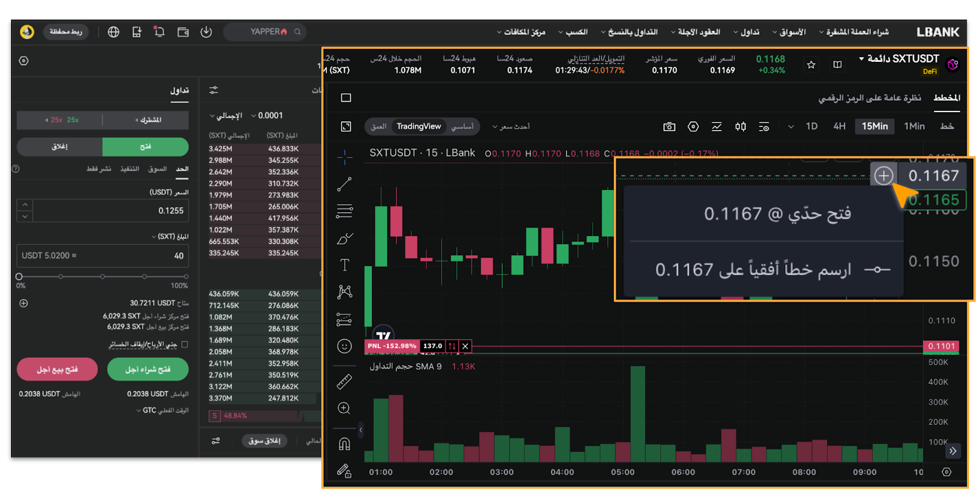Select the 15Min timeframe tab
The height and width of the screenshot is (496, 980).
875,126
